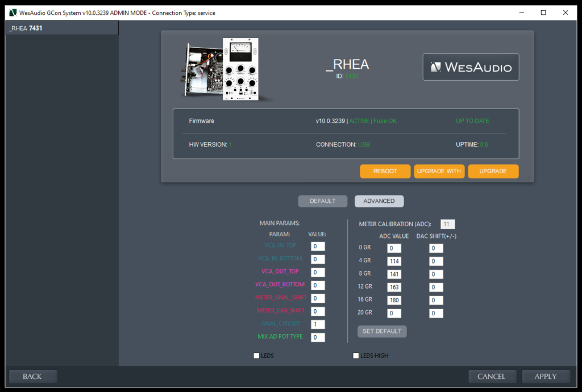Click the meter calibration ADC field showing 11
This screenshot has height=392, width=582.
(447, 224)
